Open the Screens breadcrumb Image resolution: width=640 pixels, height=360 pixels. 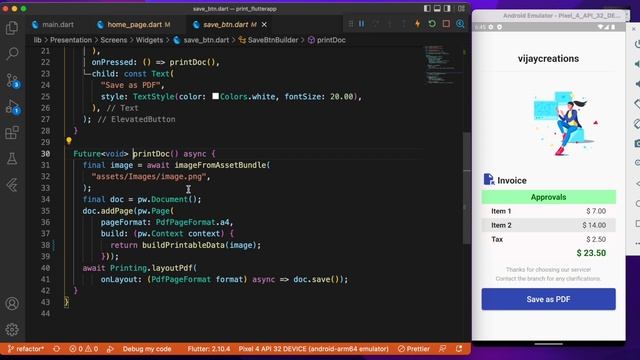113,40
